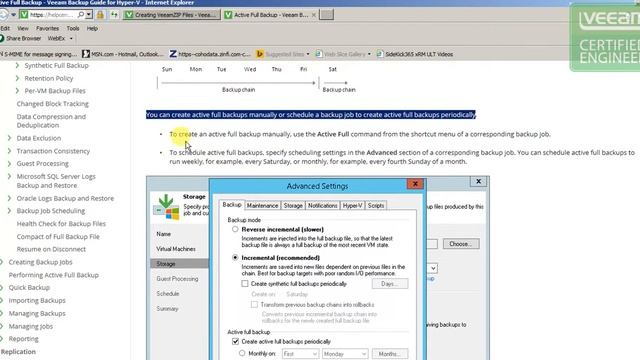Click the SideKick365 xRM ULT Videos page icon

pyautogui.click(x=380, y=54)
